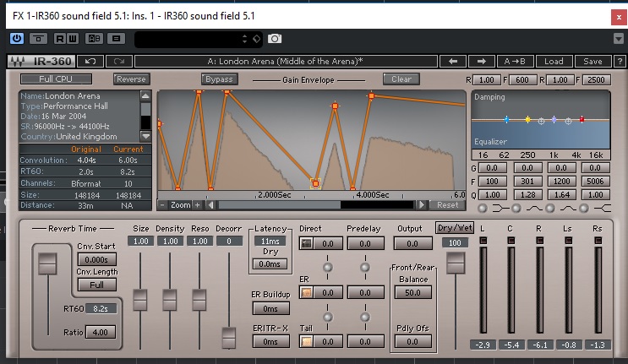This screenshot has height=364, width=628.
Task: Clear the gain envelope
Action: 401,79
